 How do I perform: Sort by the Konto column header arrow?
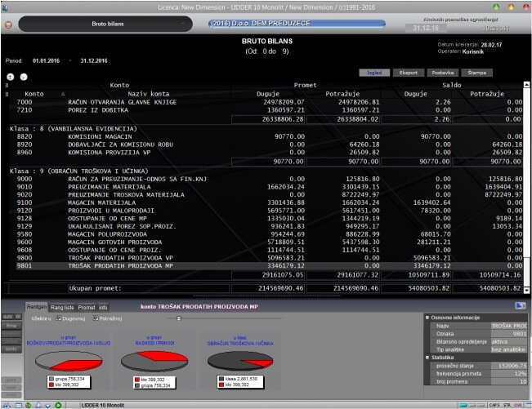tap(63, 94)
